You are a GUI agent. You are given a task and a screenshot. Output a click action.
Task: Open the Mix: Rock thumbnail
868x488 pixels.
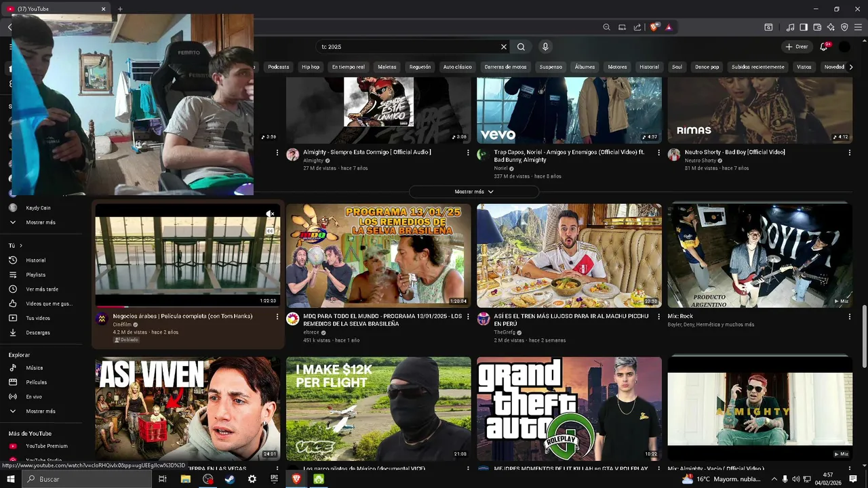pos(759,256)
